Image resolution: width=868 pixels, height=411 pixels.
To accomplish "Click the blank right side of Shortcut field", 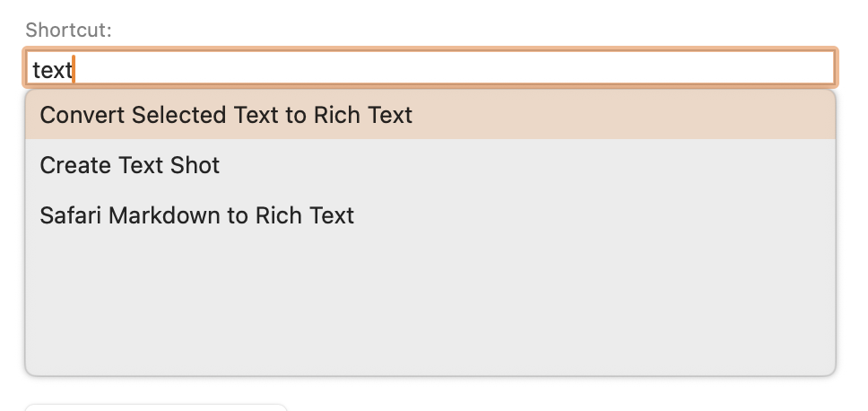I will pyautogui.click(x=628, y=69).
